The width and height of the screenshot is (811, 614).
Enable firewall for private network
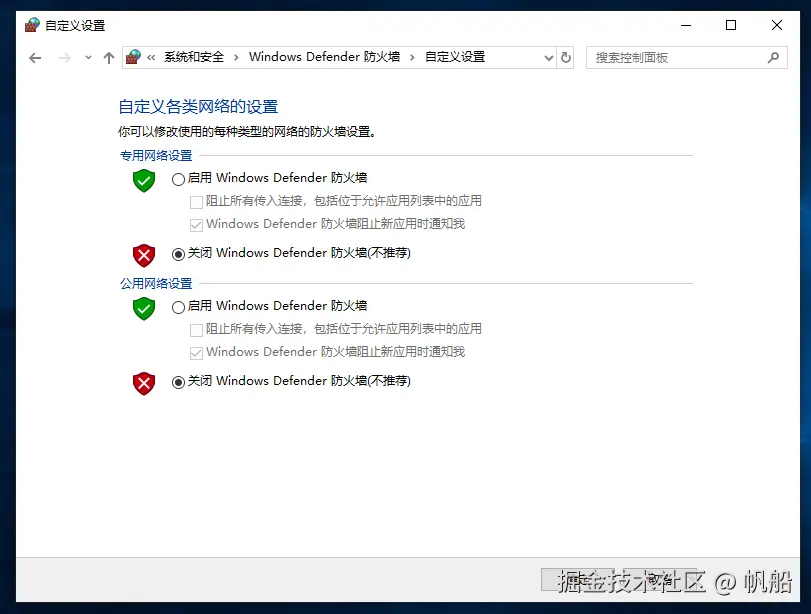[x=178, y=179]
